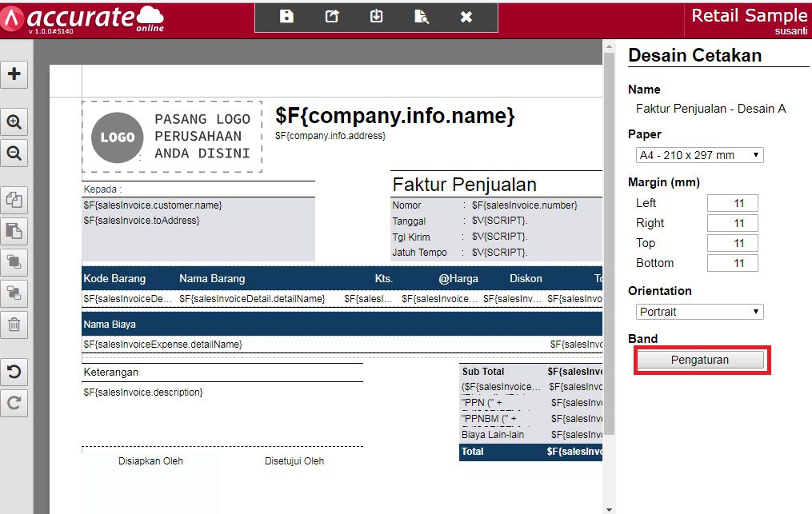Click the Import/download design icon

point(376,16)
